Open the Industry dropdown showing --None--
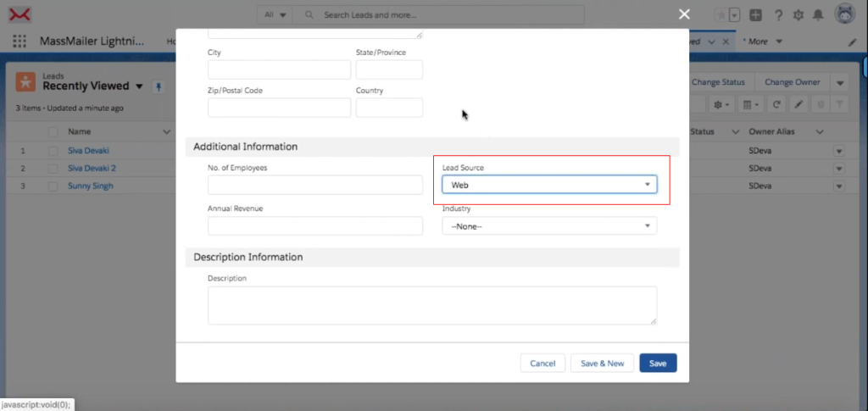This screenshot has width=868, height=411. click(549, 225)
